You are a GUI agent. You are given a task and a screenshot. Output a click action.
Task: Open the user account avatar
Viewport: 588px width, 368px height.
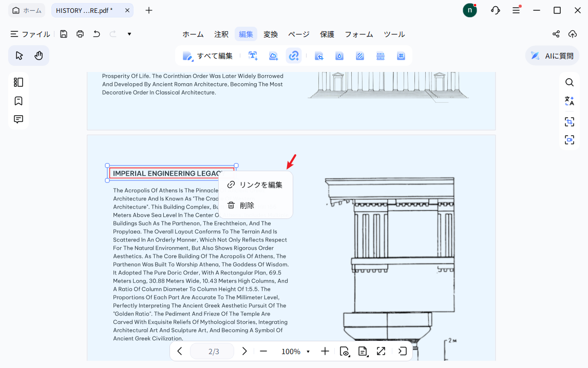[469, 10]
